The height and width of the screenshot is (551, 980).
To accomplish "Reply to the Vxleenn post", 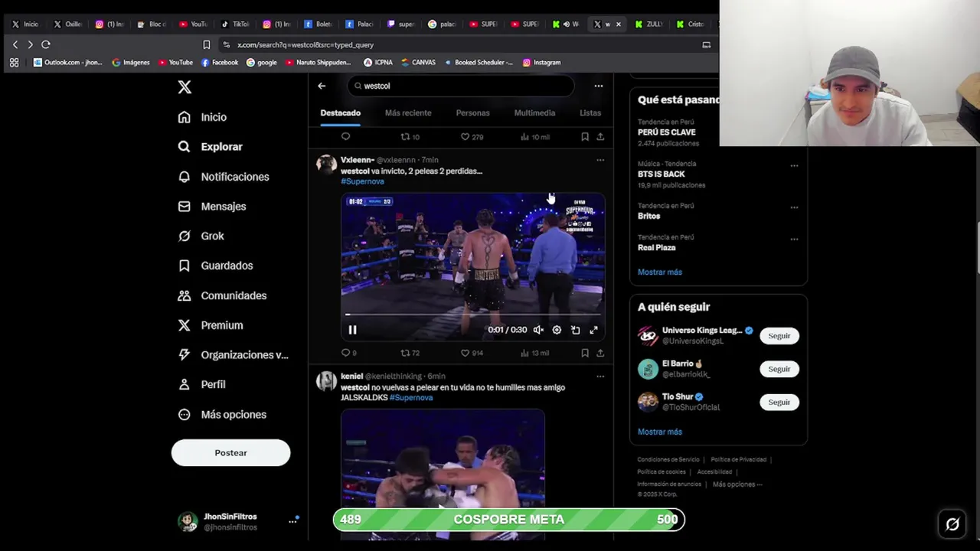I will (348, 353).
